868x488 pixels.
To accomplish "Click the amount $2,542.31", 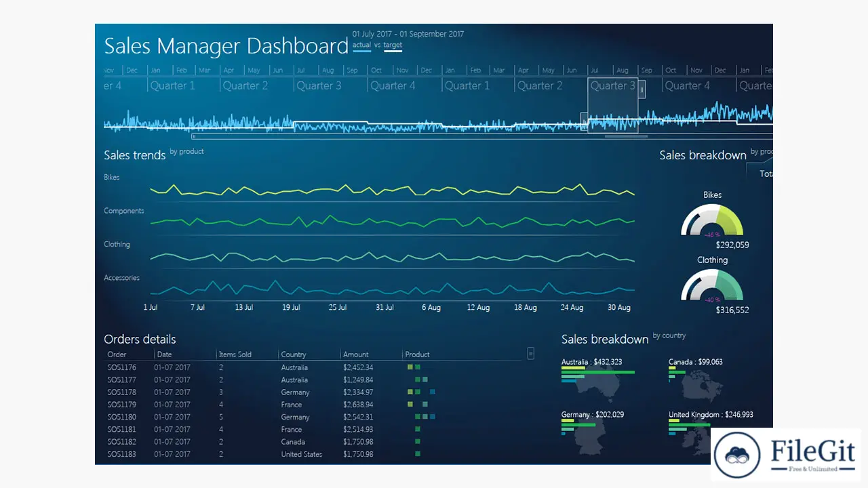I will [358, 417].
